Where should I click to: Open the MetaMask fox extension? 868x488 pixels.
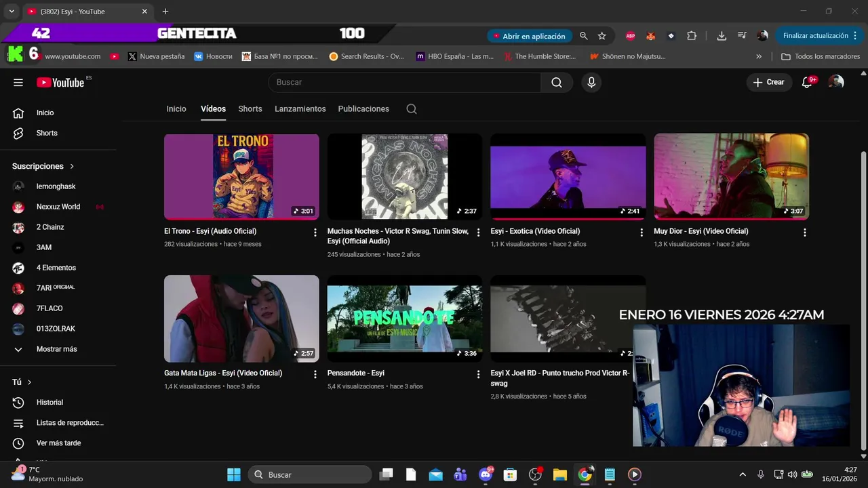pyautogui.click(x=651, y=36)
